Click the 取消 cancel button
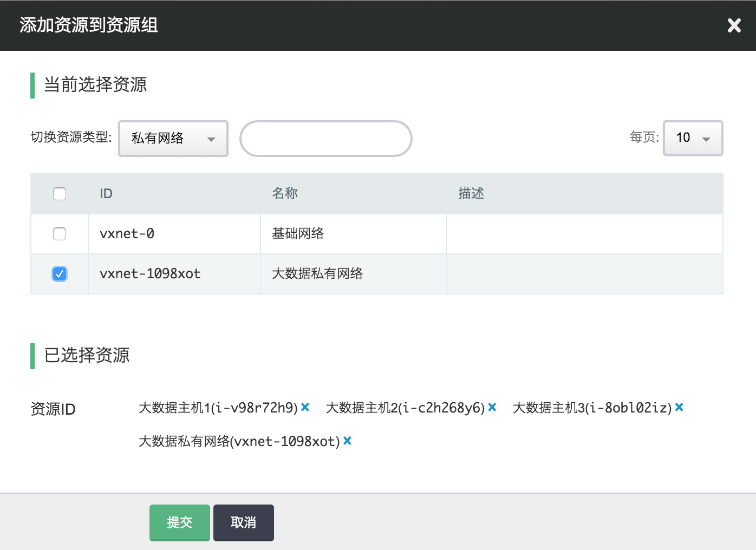Screen dimensions: 756x550 pos(243,522)
